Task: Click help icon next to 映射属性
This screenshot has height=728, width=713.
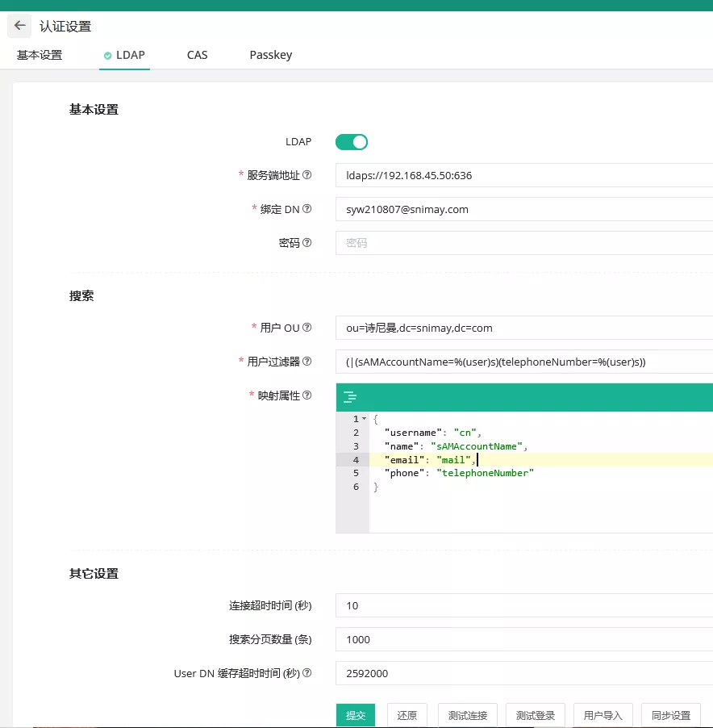Action: 307,395
